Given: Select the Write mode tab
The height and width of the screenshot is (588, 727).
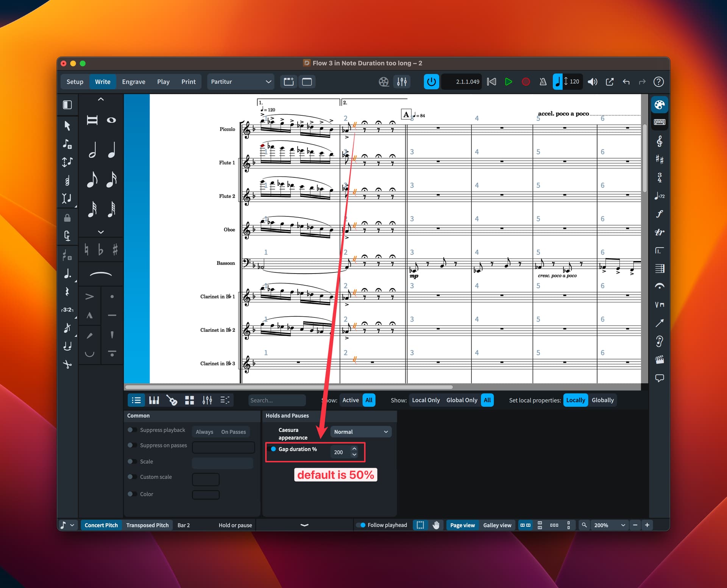Looking at the screenshot, I should (x=103, y=82).
